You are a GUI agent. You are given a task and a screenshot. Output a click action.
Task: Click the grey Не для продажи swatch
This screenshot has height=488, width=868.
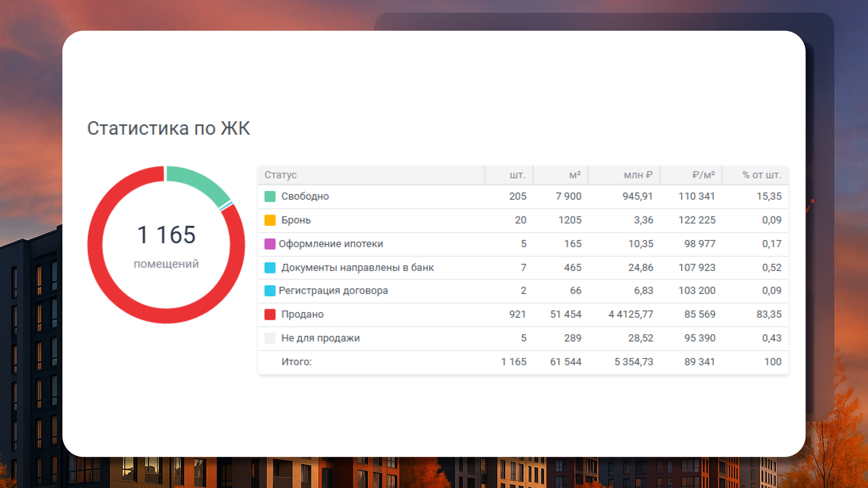pos(270,338)
